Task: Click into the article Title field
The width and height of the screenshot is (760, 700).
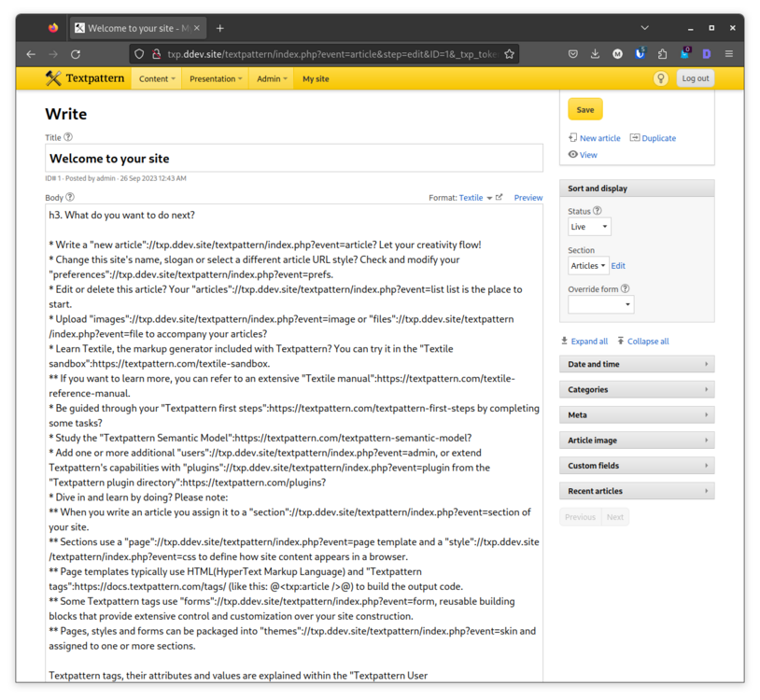Action: (x=294, y=159)
